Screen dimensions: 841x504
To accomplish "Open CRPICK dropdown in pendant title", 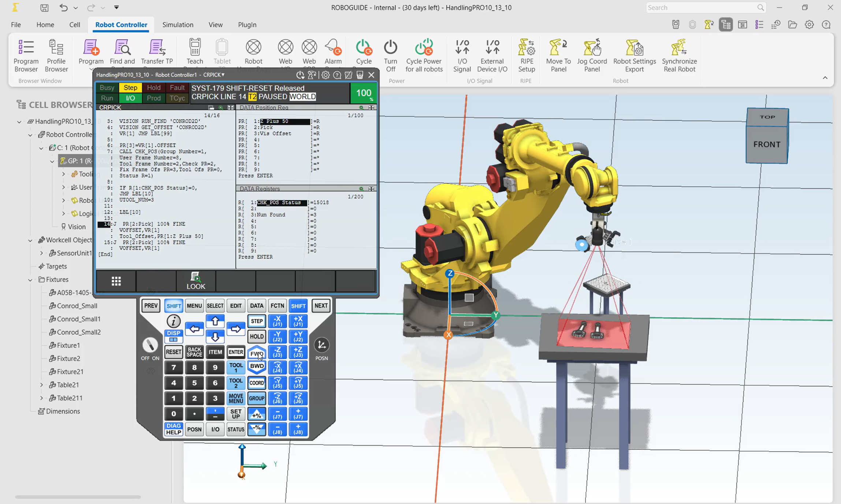I will point(214,75).
